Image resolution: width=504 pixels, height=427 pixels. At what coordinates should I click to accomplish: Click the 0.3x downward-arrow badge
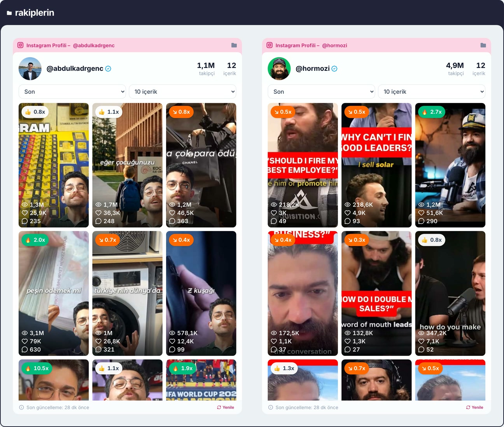pos(357,240)
